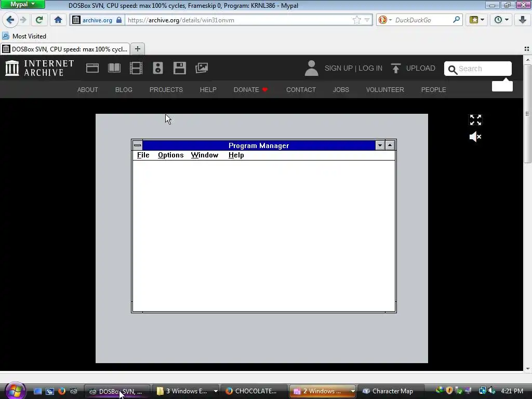Launch Firefox from quick launch
Viewport: 532px width, 399px height.
pos(62,391)
